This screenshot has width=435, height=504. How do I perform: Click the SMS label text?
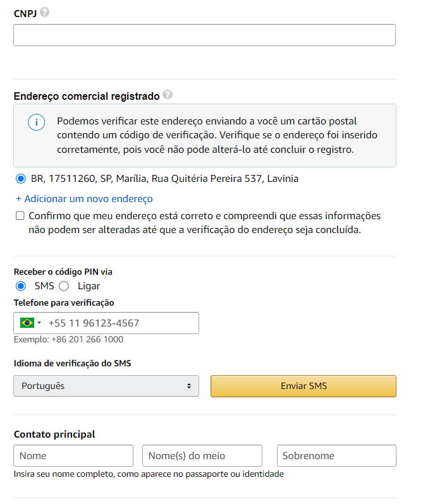point(44,285)
